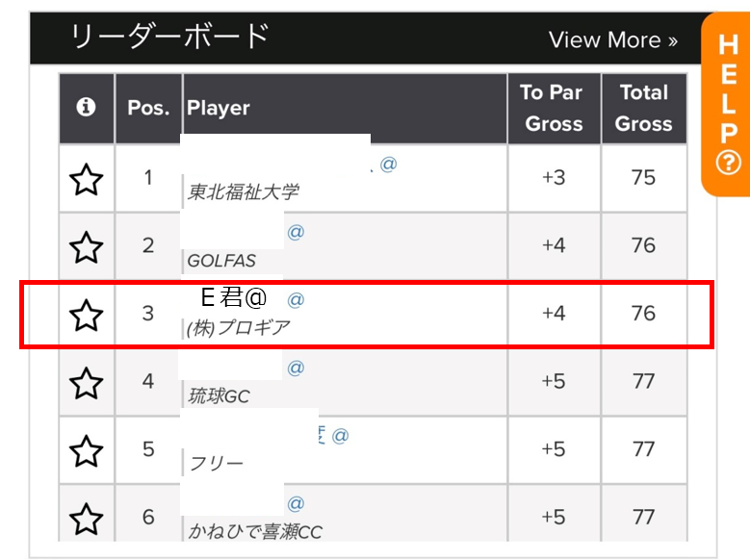Image resolution: width=750 pixels, height=560 pixels.
Task: Open the orange HELP side tab
Action: 727,104
